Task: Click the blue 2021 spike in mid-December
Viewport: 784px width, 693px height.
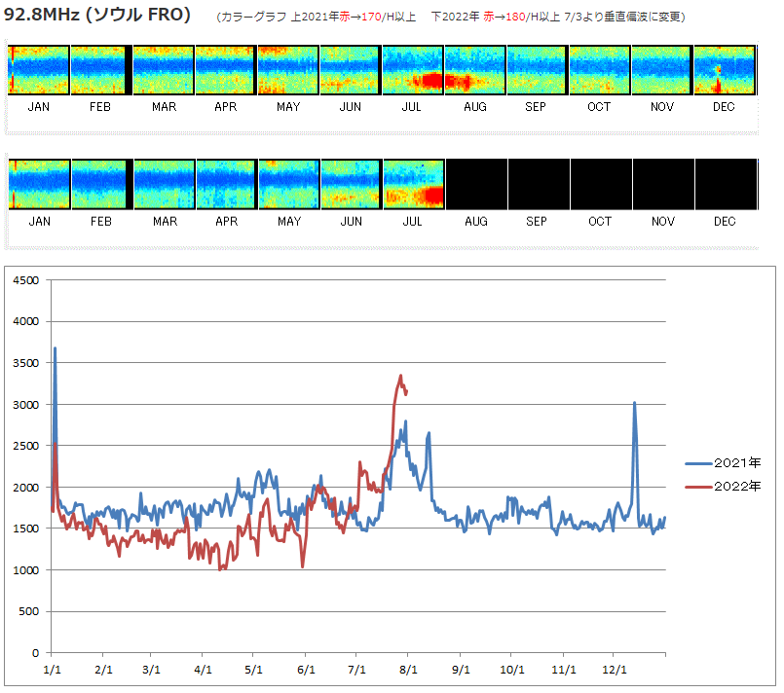Action: tap(635, 403)
